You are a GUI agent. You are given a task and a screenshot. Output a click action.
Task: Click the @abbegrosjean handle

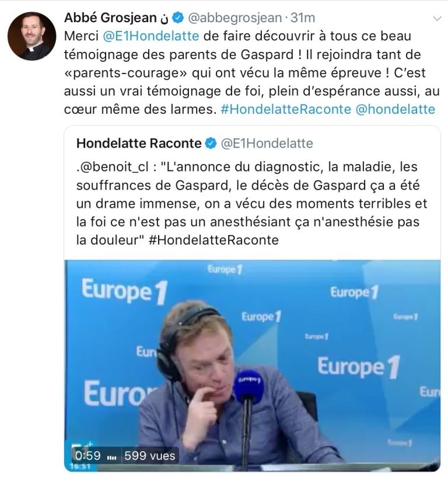[235, 18]
